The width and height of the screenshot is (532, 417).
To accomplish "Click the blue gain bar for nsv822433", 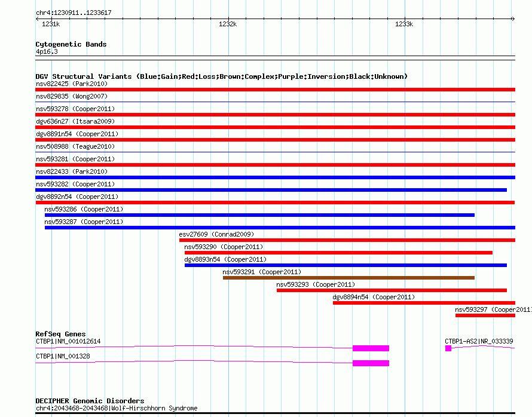I will 275,177.
